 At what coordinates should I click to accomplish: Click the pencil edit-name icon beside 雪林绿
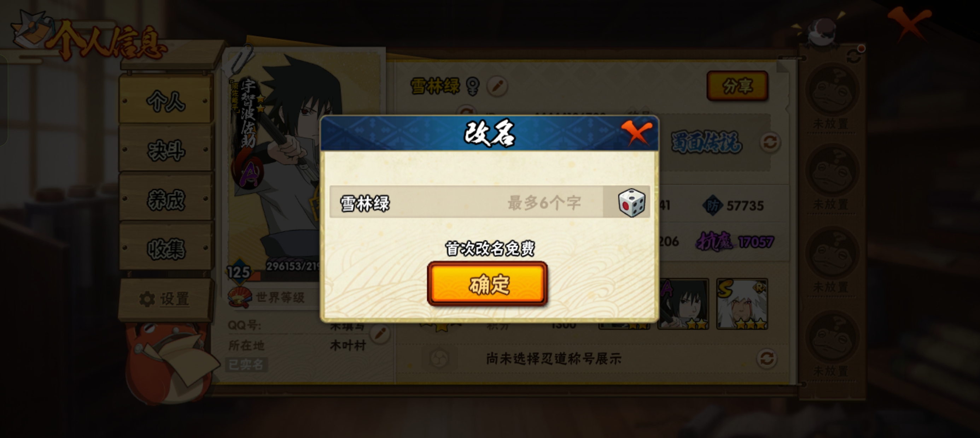pos(497,86)
